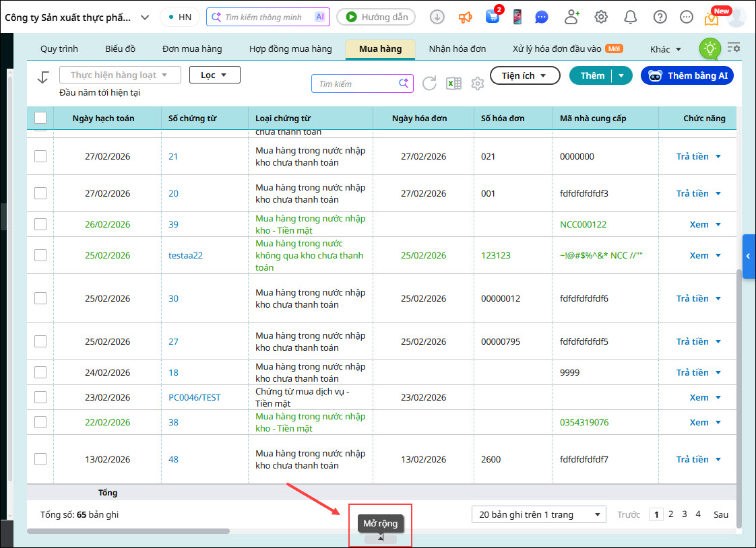The height and width of the screenshot is (548, 756).
Task: Open records per page dropdown
Action: (x=538, y=514)
